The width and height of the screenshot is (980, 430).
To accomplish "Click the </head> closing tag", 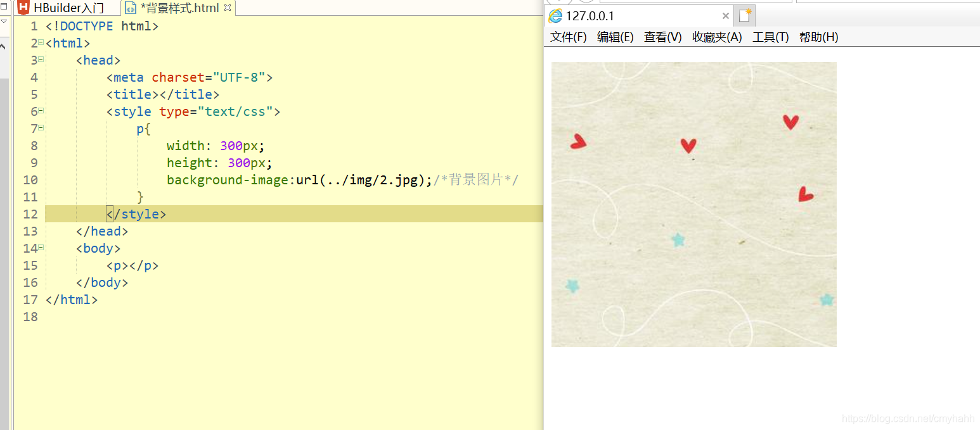I will point(102,232).
